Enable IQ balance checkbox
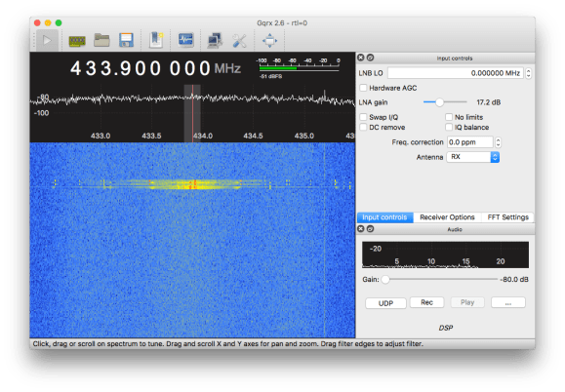This screenshot has height=392, width=565. [x=449, y=127]
